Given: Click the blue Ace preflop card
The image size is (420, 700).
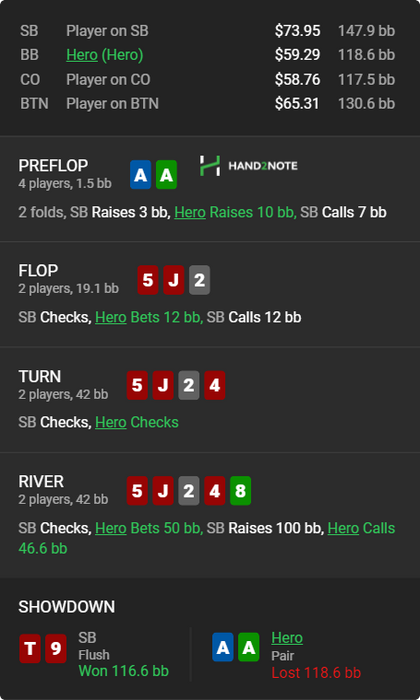Looking at the screenshot, I should tap(141, 175).
